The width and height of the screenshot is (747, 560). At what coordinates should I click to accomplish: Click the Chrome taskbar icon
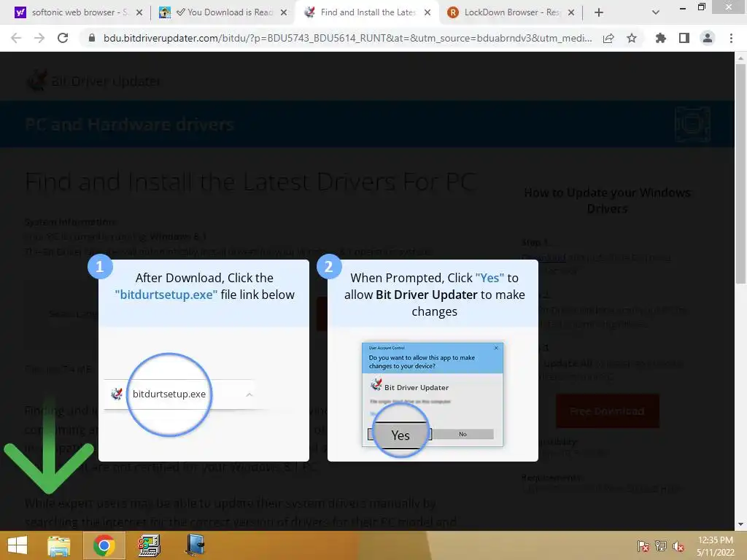coord(104,545)
